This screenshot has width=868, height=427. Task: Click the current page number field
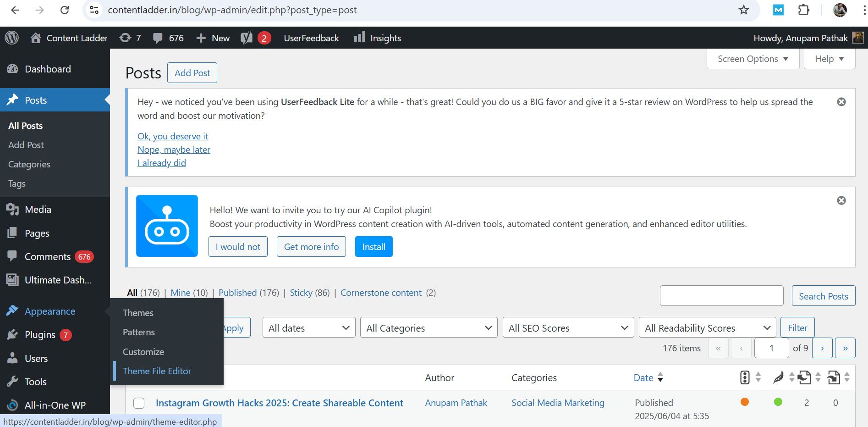click(x=771, y=348)
